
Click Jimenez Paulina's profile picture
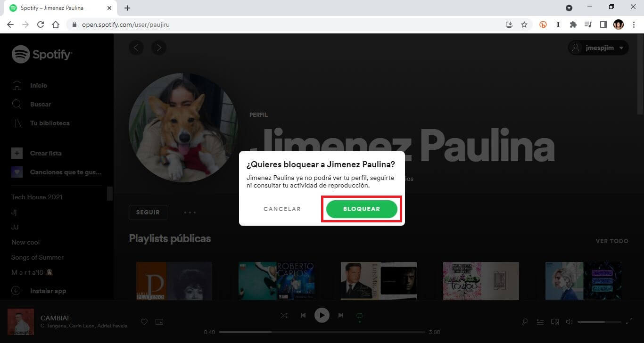(x=183, y=128)
